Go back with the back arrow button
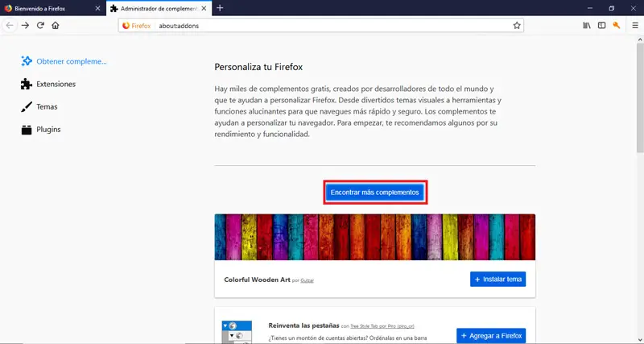 tap(10, 26)
